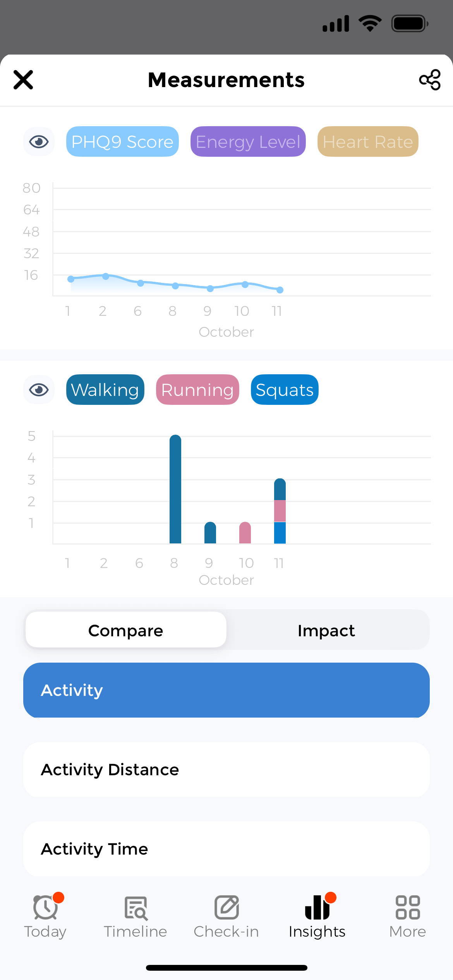Select the Squats activity pill

pos(284,389)
